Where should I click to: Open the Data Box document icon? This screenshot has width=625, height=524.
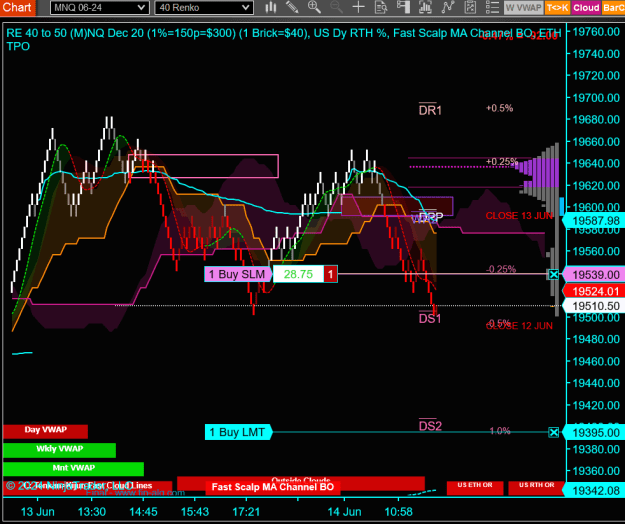[381, 7]
